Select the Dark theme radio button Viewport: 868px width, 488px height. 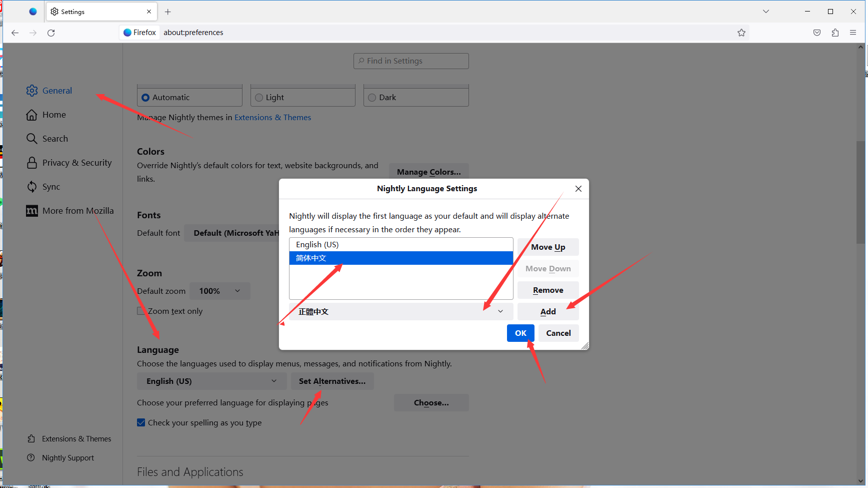[x=372, y=98]
